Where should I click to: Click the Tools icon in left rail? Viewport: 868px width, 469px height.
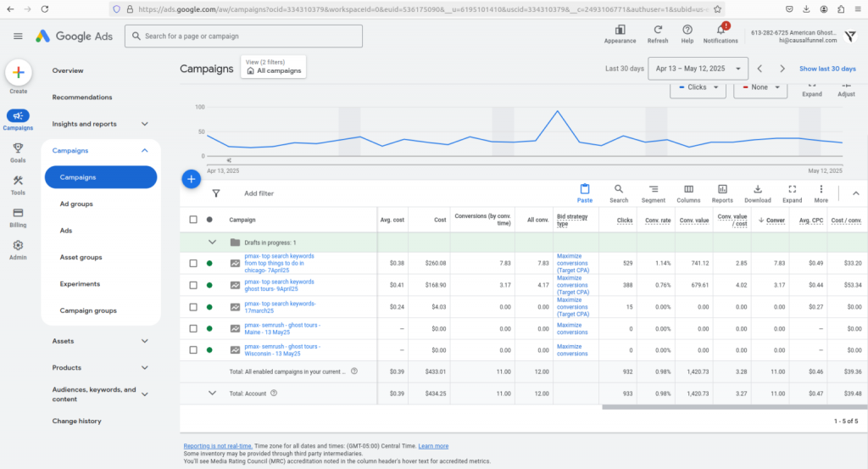point(19,184)
